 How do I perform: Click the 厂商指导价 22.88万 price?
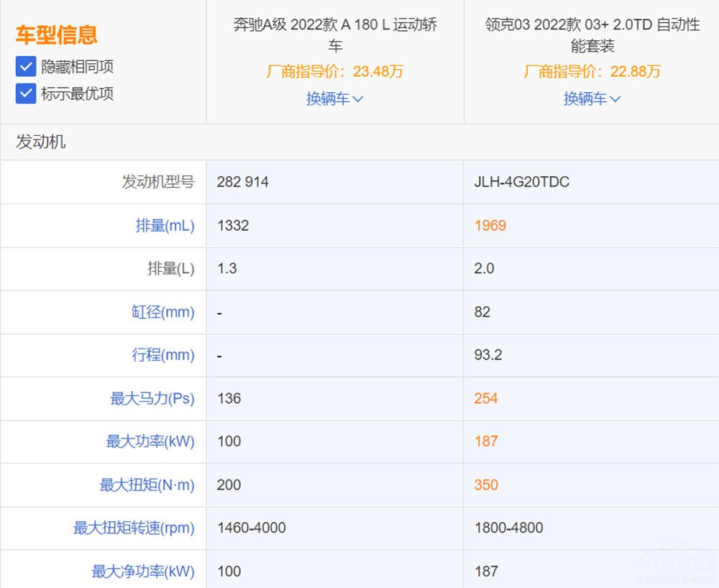click(x=592, y=71)
